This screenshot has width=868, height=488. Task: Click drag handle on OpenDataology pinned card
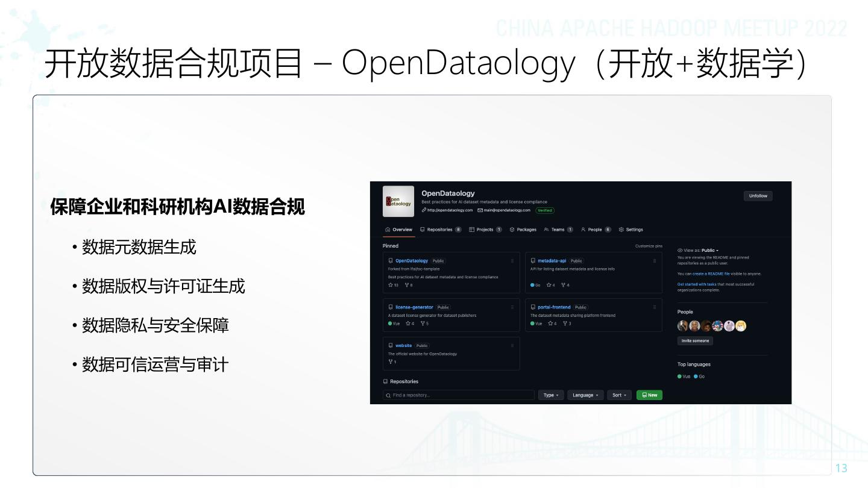click(x=512, y=261)
